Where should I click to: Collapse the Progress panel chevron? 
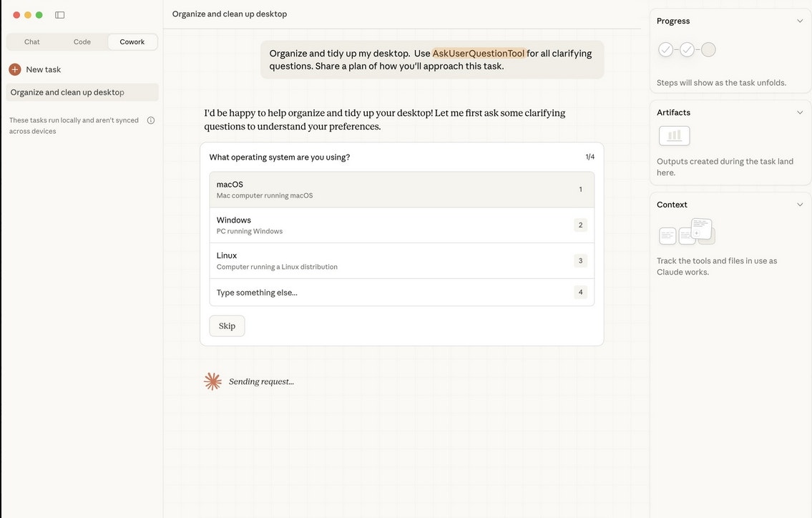click(800, 21)
